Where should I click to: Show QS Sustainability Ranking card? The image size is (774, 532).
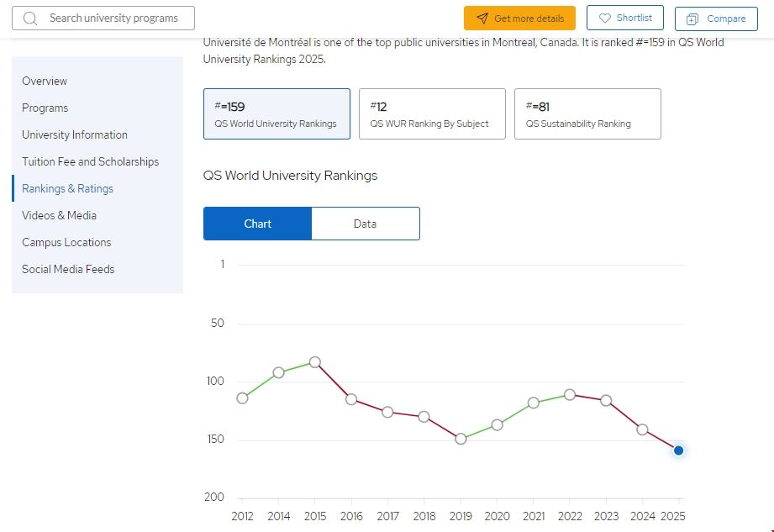coord(587,113)
